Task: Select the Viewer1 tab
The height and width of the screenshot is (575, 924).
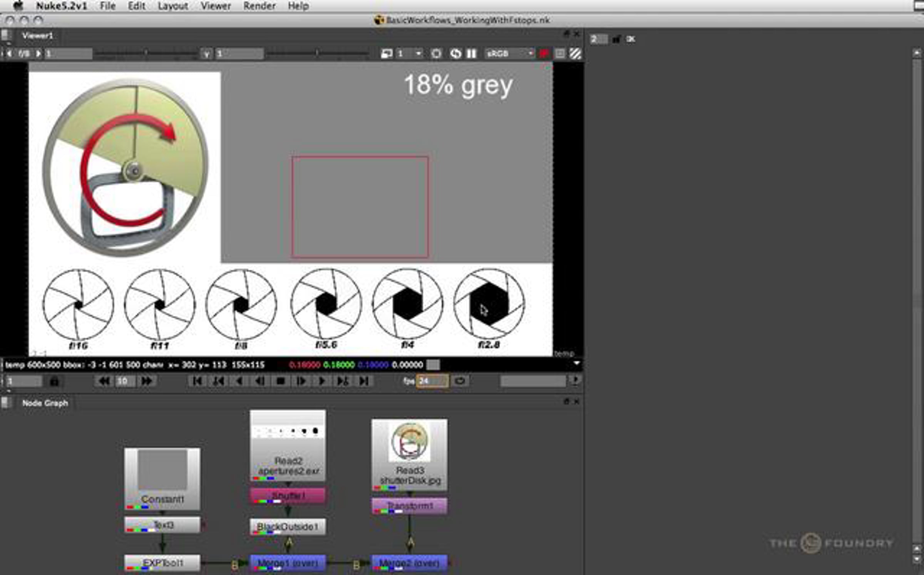Action: point(37,36)
